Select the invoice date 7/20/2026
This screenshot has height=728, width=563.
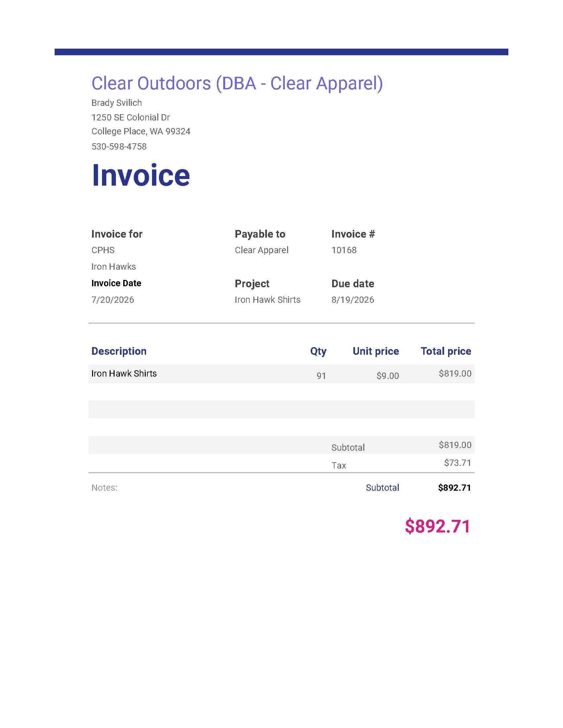click(x=113, y=300)
